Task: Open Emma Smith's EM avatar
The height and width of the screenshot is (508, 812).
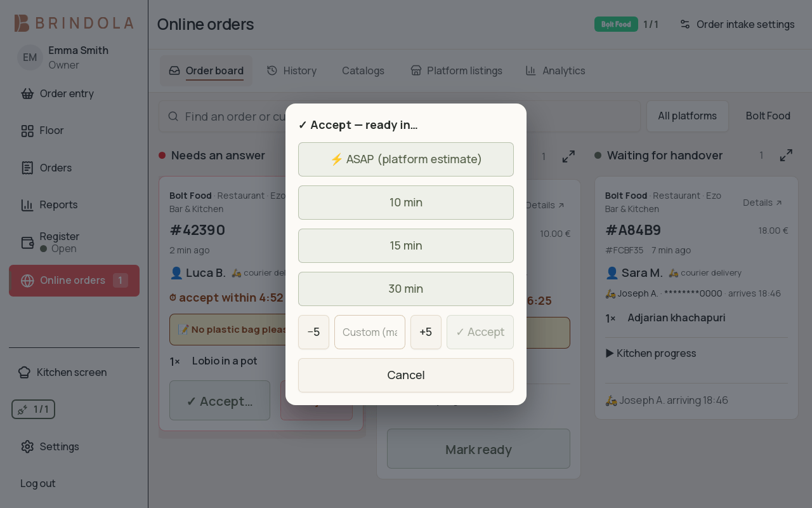Action: pos(30,57)
